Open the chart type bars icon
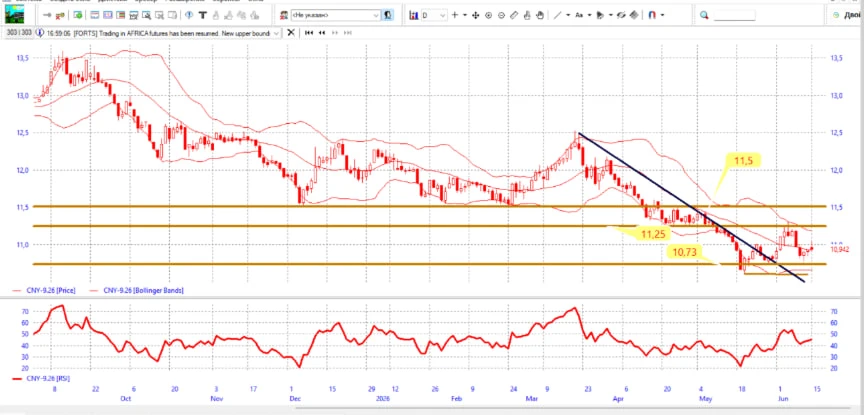Image resolution: width=864 pixels, height=415 pixels. (414, 15)
